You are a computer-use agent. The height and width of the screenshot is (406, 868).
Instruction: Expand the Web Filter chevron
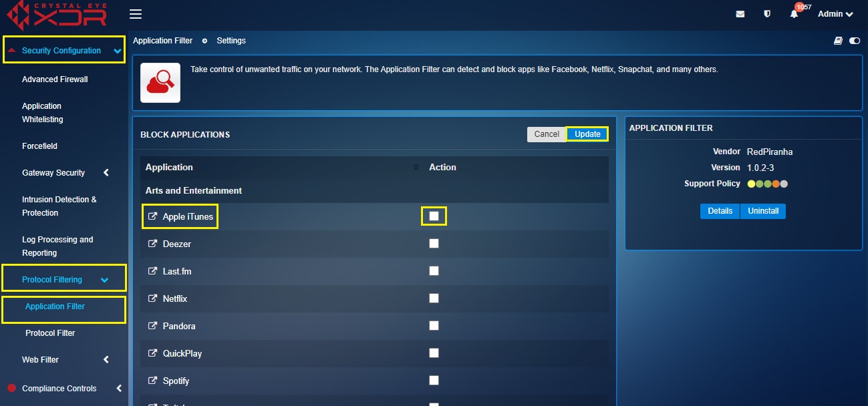coord(106,360)
